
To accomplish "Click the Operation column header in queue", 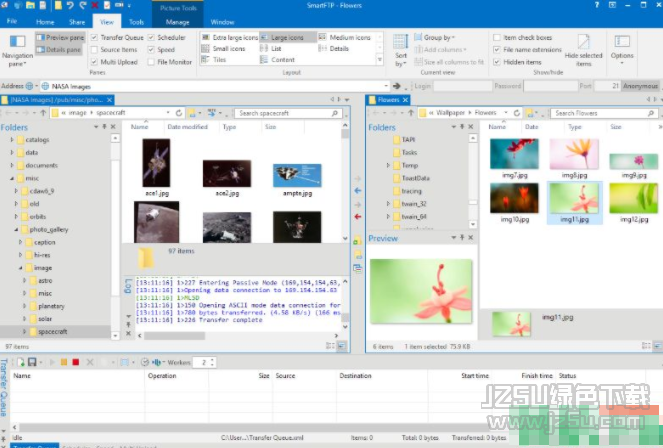I will coord(162,376).
